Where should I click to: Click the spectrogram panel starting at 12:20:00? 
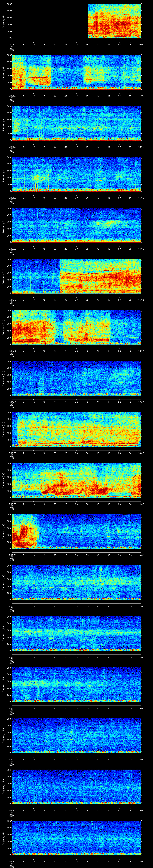[77, 582]
